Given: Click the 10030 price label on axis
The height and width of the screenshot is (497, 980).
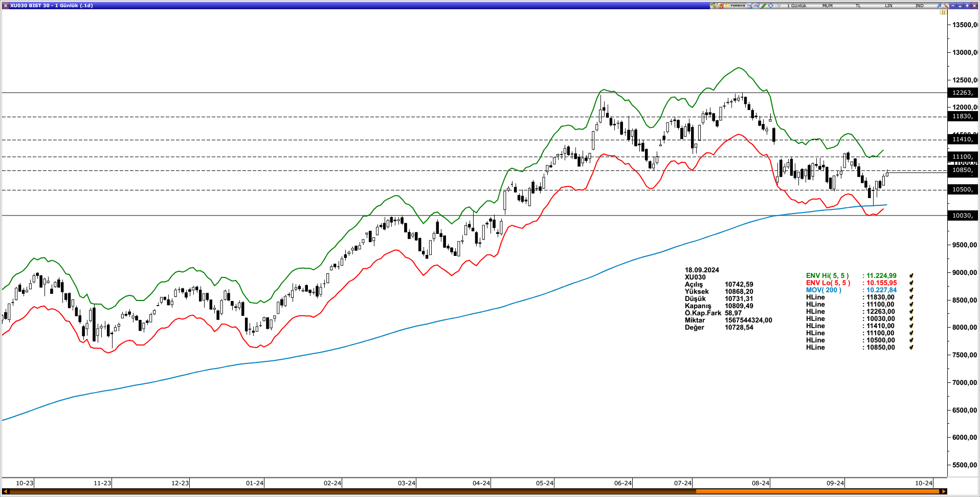Looking at the screenshot, I should click(x=962, y=215).
